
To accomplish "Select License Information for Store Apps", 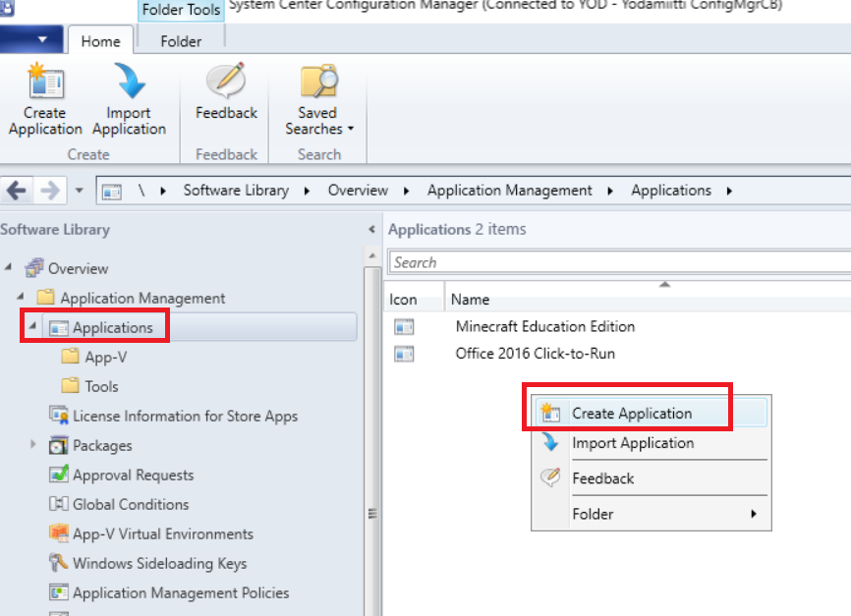I will pyautogui.click(x=173, y=416).
